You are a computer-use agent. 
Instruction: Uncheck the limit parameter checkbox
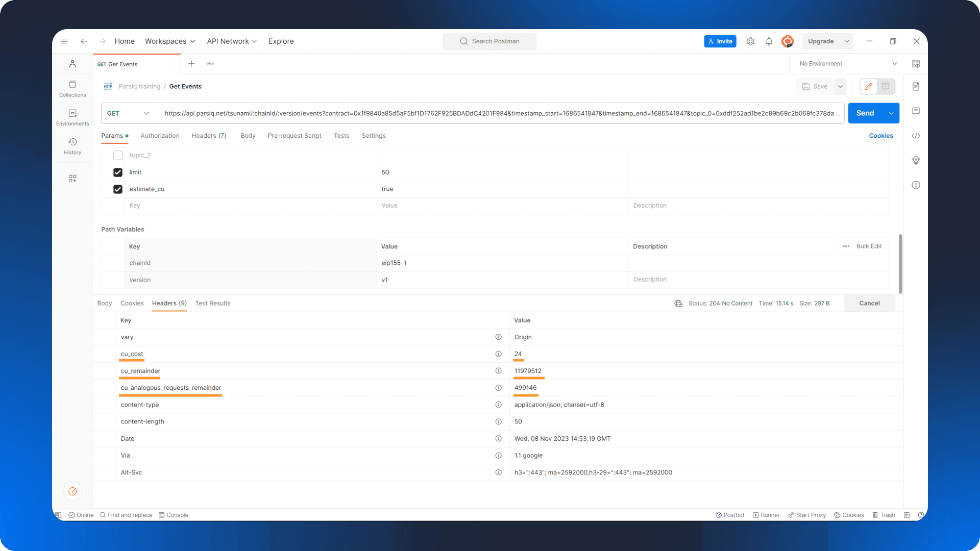[118, 172]
